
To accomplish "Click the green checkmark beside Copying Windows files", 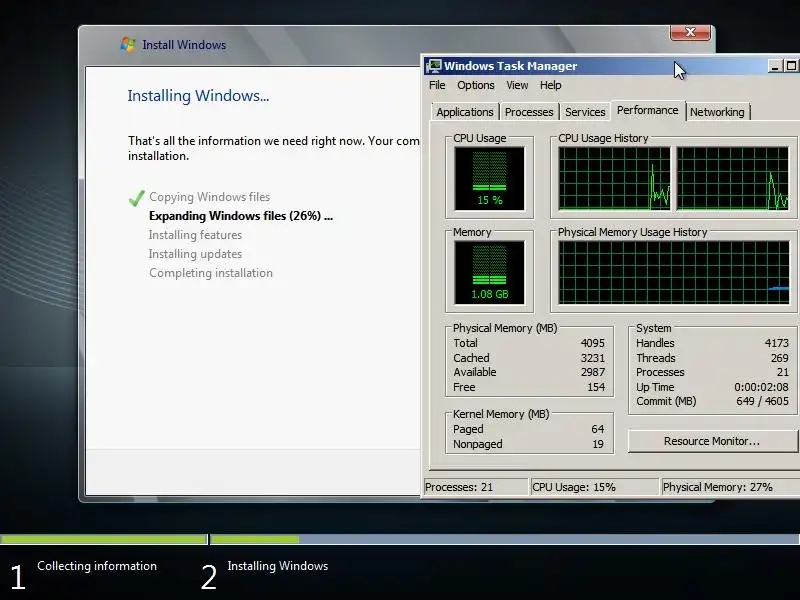I will click(x=137, y=197).
